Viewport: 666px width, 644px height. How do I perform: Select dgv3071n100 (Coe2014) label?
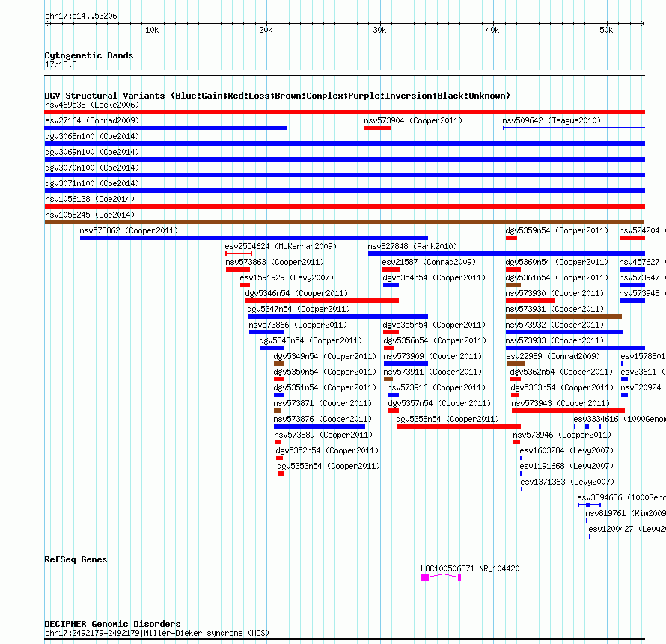pos(92,183)
